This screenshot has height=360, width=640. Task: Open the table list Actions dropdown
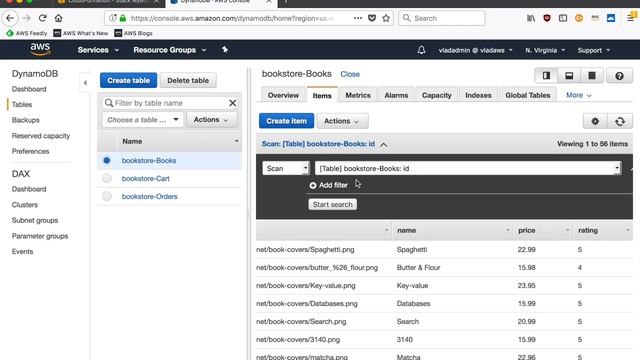[x=211, y=120]
